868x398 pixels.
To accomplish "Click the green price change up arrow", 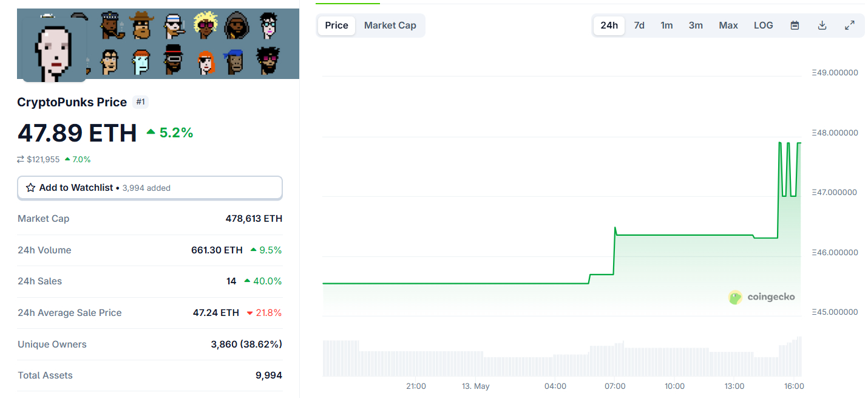I will pos(151,132).
